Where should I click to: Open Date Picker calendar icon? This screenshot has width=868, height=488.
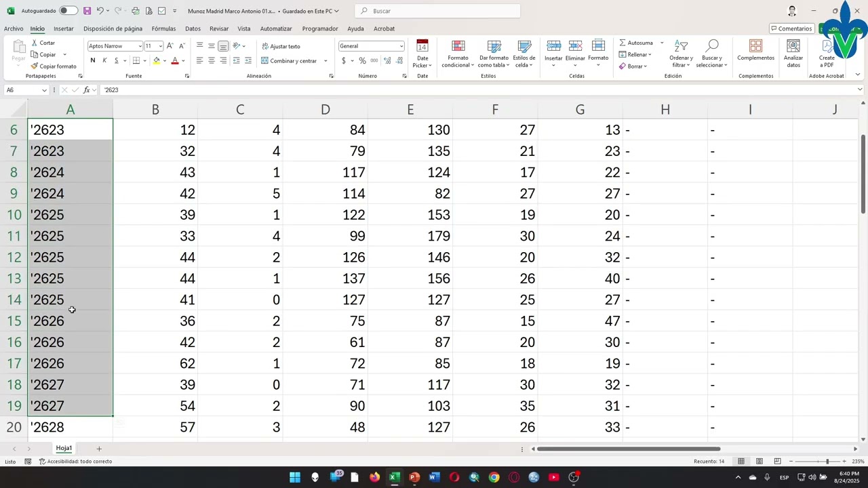(422, 46)
